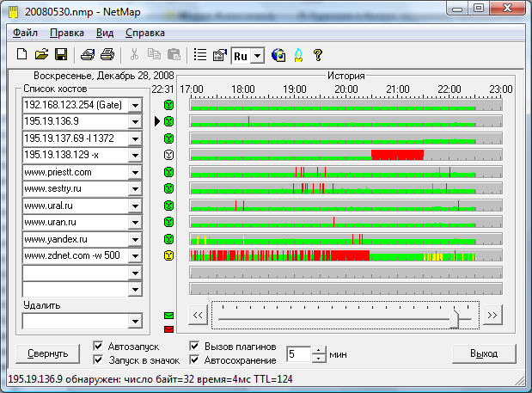This screenshot has height=393, width=532.
Task: Expand the www.yandex.ru host dropdown
Action: tap(135, 240)
